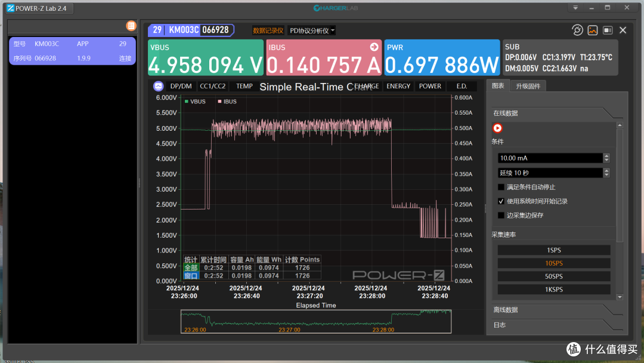644x363 pixels.
Task: Set sampling rate to 50SPS
Action: (553, 276)
